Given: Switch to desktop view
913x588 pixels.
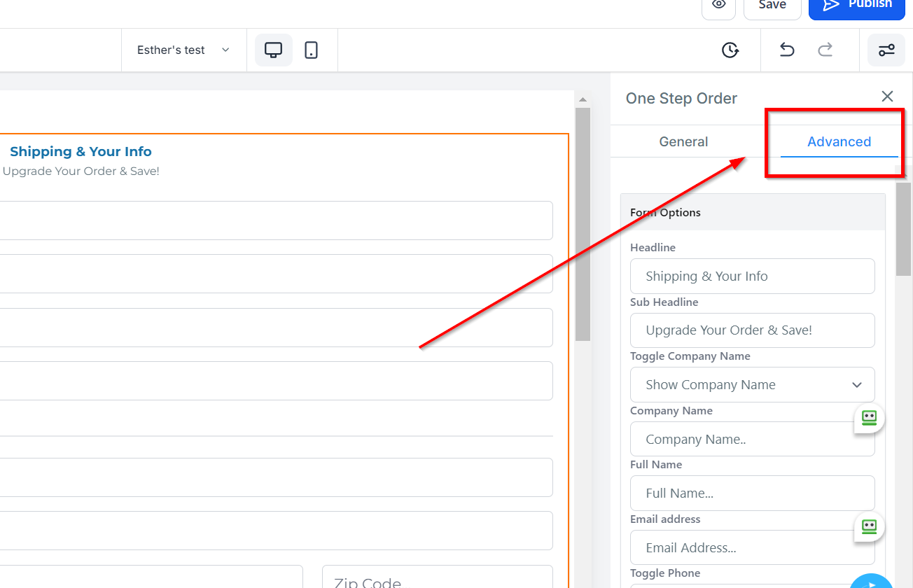Looking at the screenshot, I should point(274,50).
